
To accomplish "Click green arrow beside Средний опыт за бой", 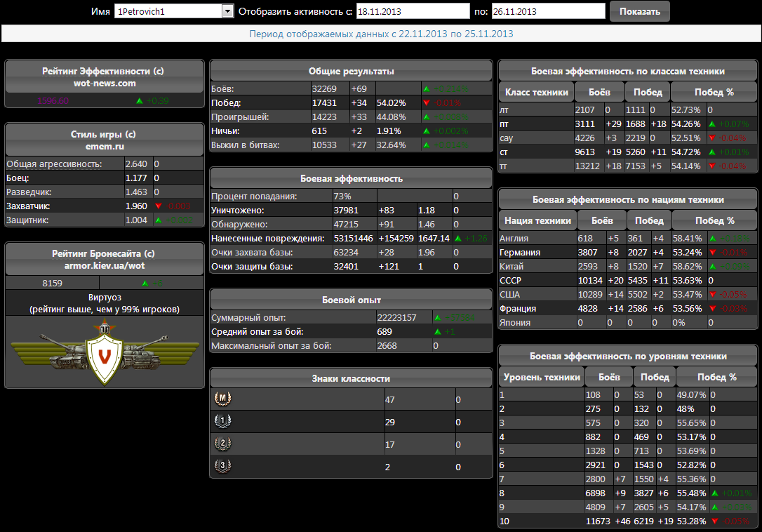I will pos(438,331).
